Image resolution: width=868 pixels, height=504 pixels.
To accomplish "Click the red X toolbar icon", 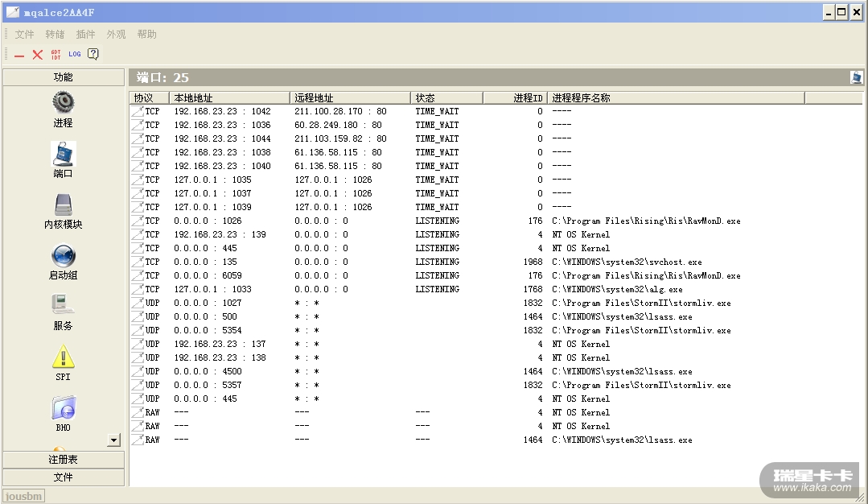I will pos(37,55).
